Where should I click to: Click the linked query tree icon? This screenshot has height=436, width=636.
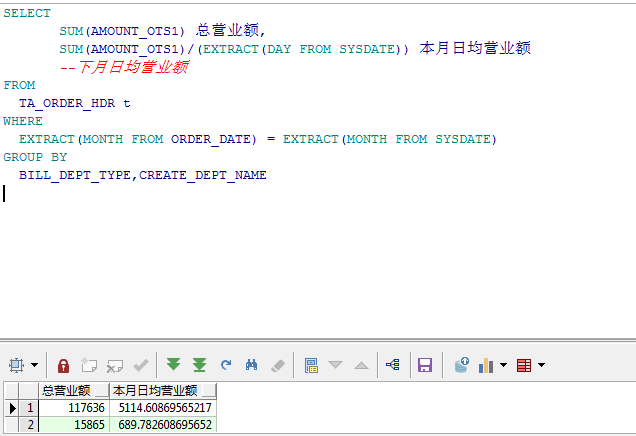pyautogui.click(x=393, y=365)
